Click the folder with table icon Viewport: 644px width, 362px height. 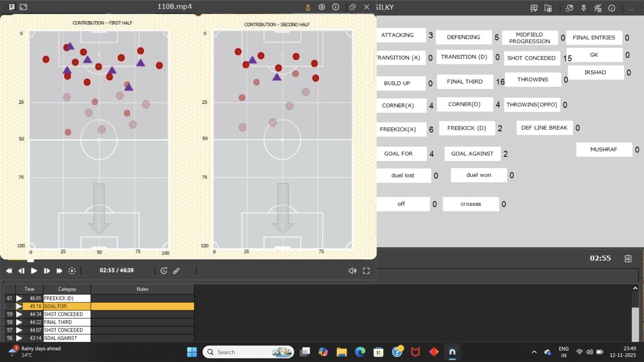click(548, 8)
